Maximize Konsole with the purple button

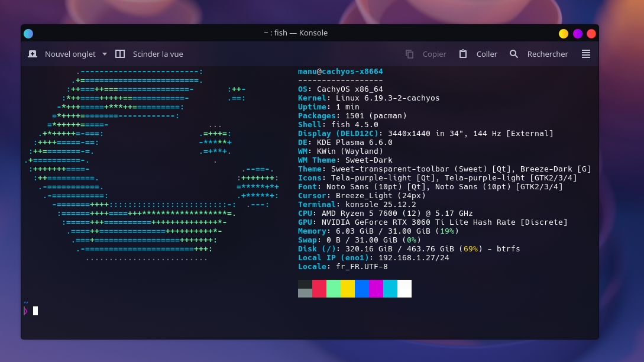(x=578, y=33)
